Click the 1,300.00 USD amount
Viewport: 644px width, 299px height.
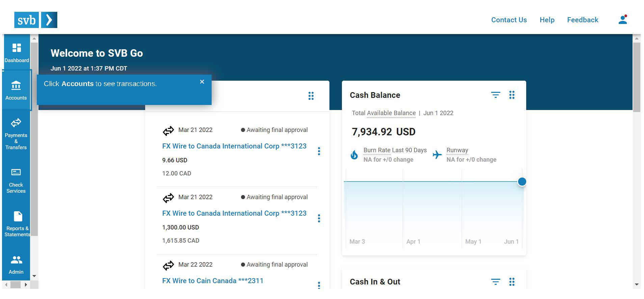[181, 227]
